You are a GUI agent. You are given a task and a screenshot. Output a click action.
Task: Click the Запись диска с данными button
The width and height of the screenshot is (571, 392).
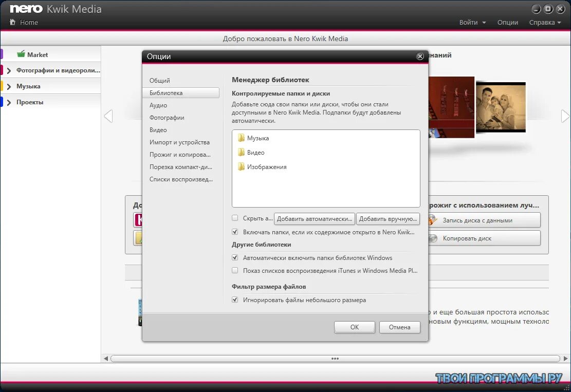[484, 220]
